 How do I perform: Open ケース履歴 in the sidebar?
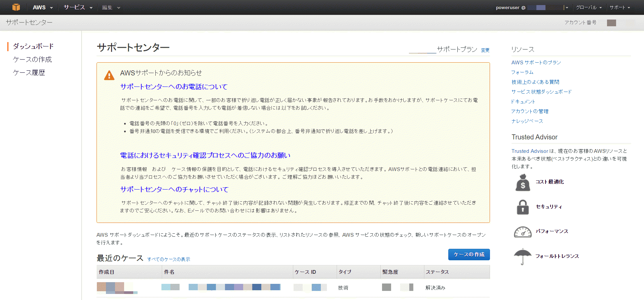tap(29, 72)
